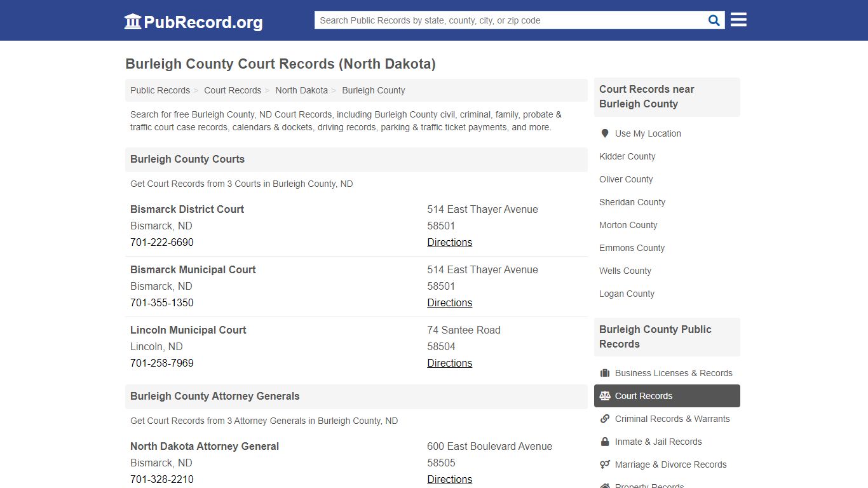Screen dimensions: 868x488
Task: Click the Inmate & Jail padlock icon
Action: (605, 442)
